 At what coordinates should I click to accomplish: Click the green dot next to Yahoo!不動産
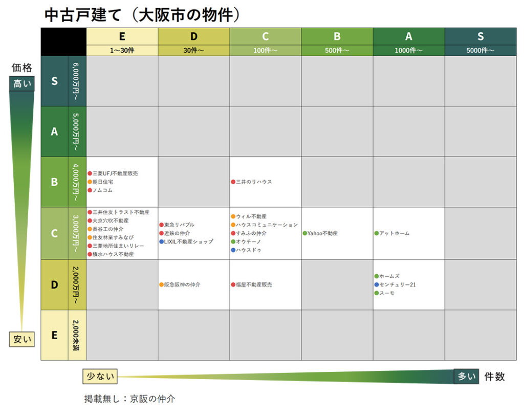click(x=304, y=233)
